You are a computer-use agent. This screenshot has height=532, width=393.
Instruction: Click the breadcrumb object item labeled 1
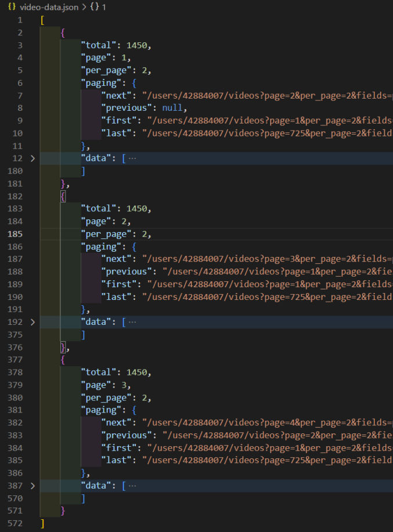98,7
